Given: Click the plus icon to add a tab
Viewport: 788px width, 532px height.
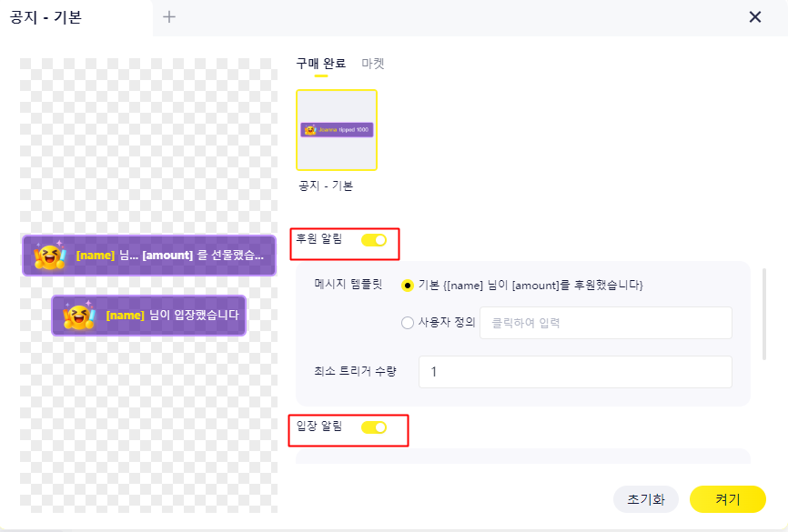Looking at the screenshot, I should coord(169,16).
